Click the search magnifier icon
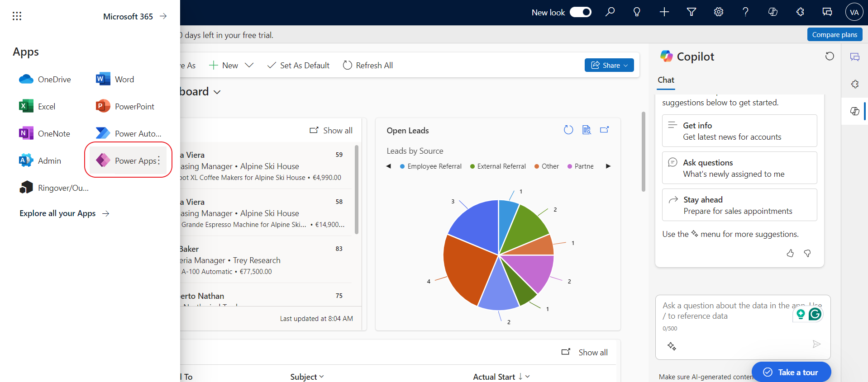 (x=610, y=12)
